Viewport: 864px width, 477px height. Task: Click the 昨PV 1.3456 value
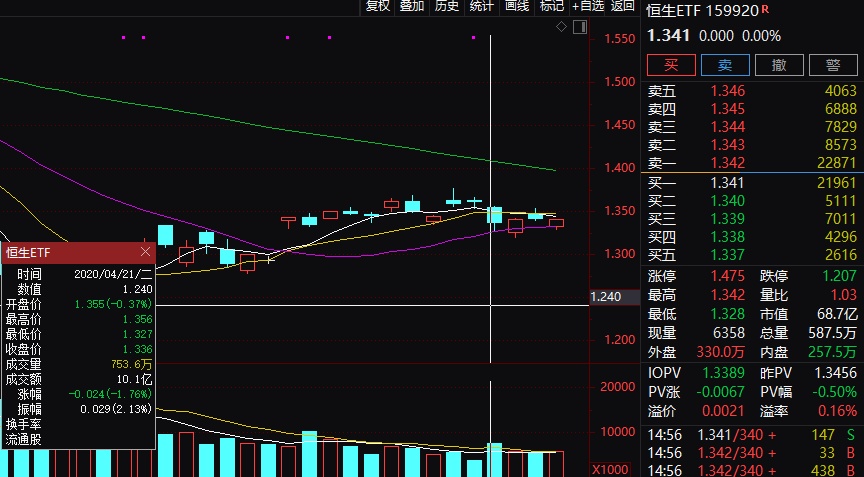click(x=835, y=373)
